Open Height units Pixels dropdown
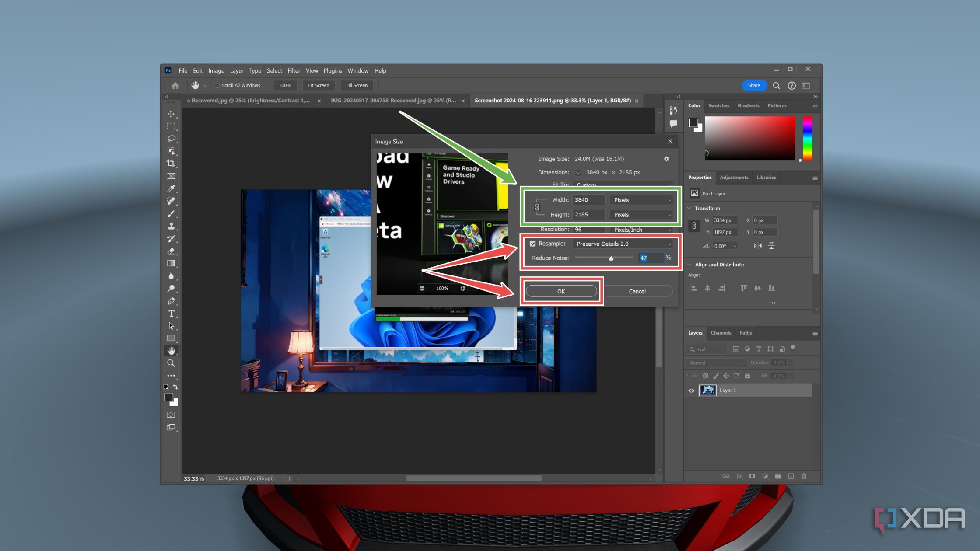Viewport: 980px width, 551px height. [642, 215]
